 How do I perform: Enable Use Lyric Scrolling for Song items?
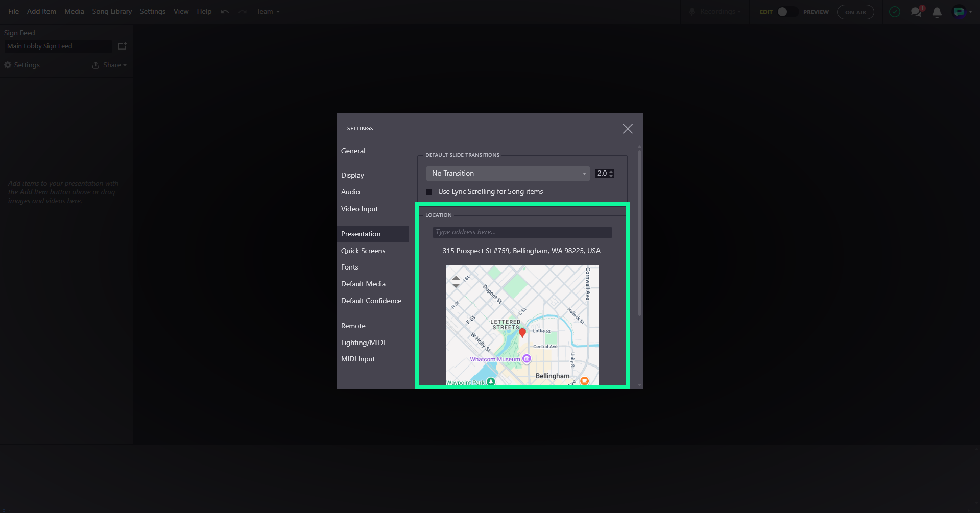(x=429, y=192)
